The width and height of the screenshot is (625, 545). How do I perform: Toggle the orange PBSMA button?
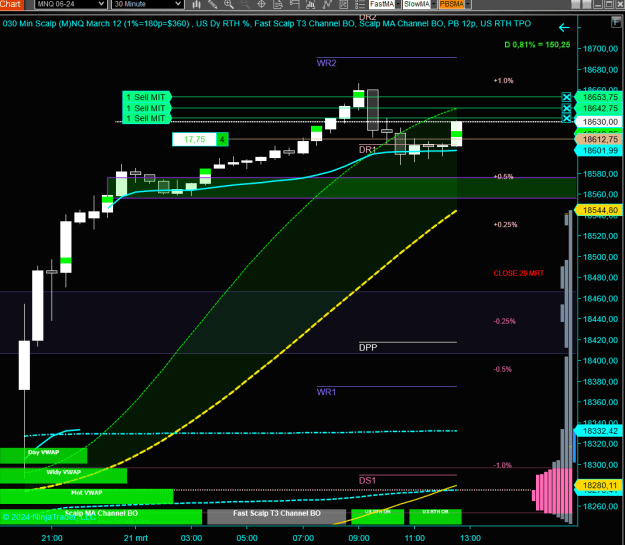click(x=452, y=4)
